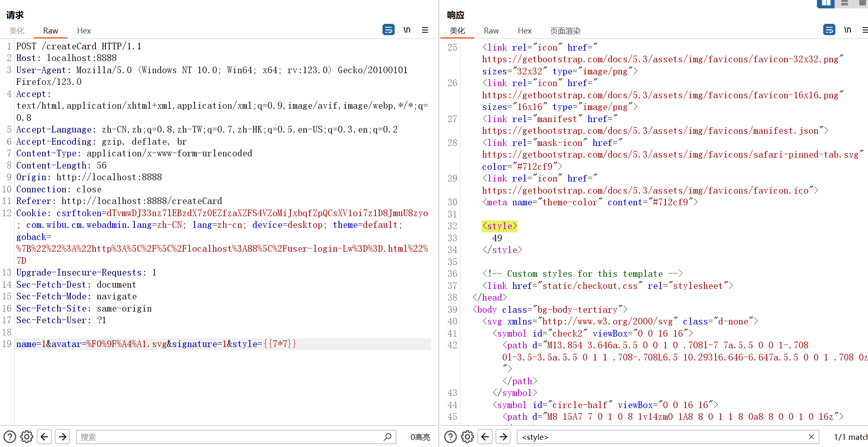The width and height of the screenshot is (868, 447).
Task: Open request search settings gear
Action: coord(27,437)
